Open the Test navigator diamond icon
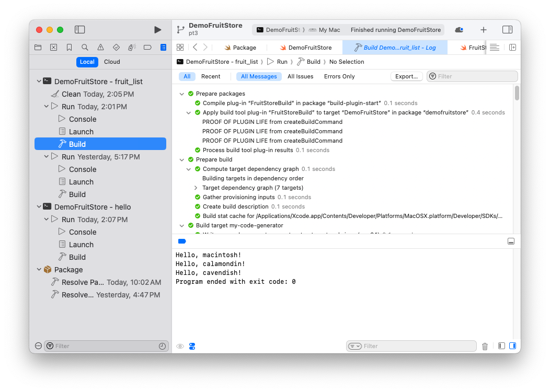550x392 pixels. 116,48
